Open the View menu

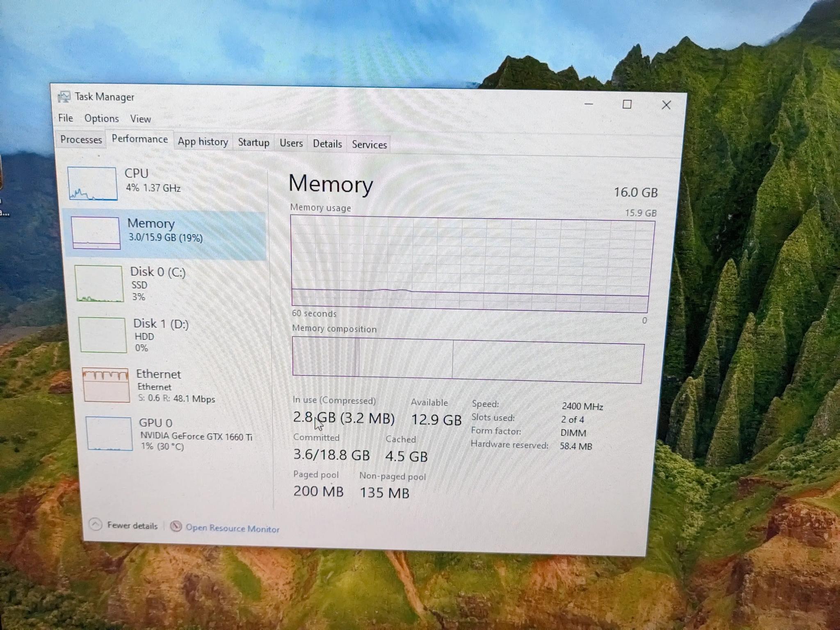tap(141, 119)
